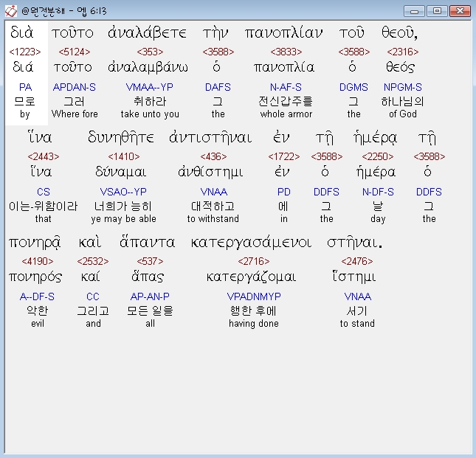Open Strong's number <1223>
Image resolution: width=476 pixels, height=458 pixels.
25,52
